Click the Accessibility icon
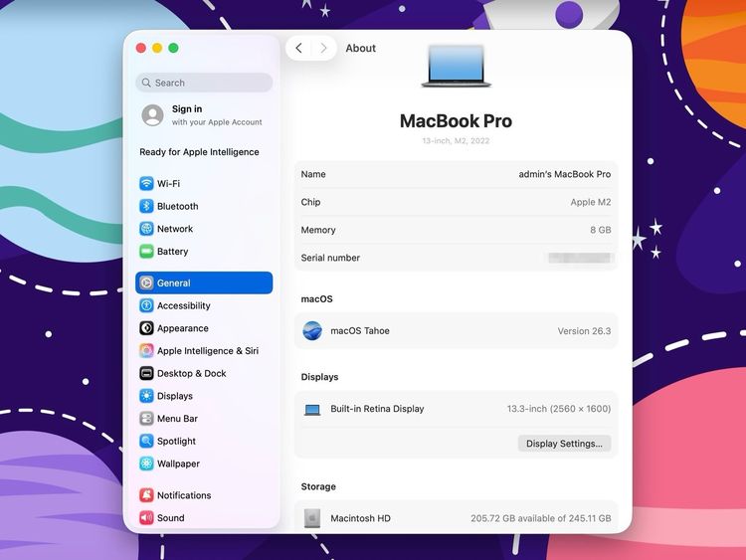 tap(146, 305)
